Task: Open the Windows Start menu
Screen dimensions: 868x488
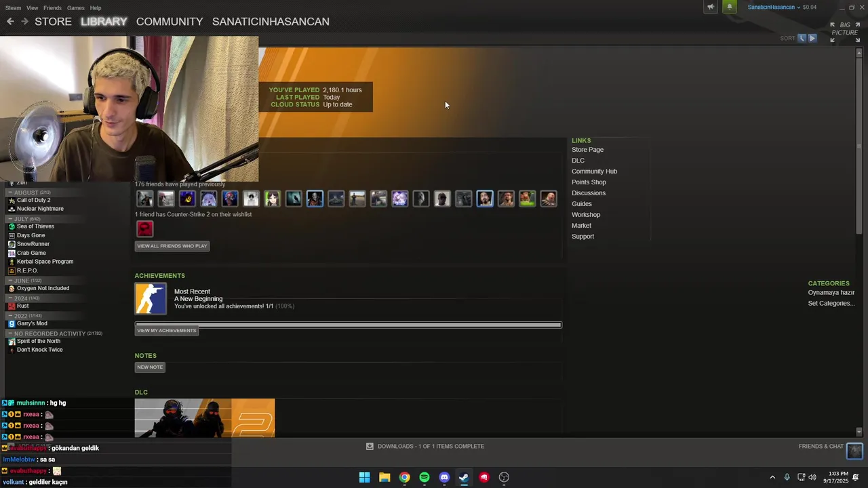Action: click(x=364, y=477)
